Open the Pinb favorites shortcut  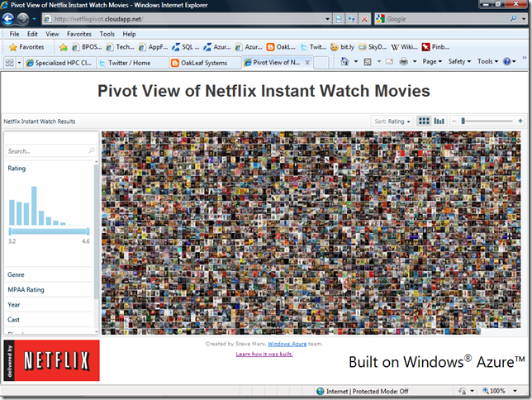[435, 47]
